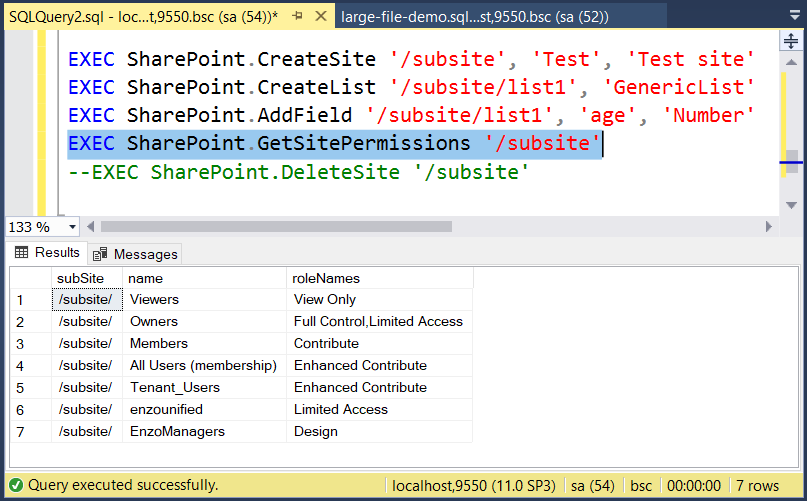
Task: Select the View Only role cell
Action: (380, 300)
